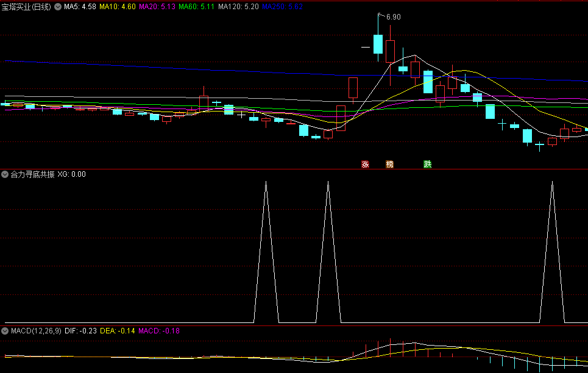The image size is (588, 373).
Task: Click the green 跌 marker icon
Action: tap(428, 164)
